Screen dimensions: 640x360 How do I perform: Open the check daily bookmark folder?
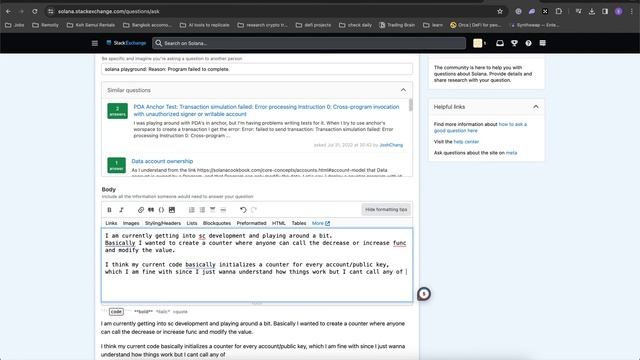(x=355, y=25)
